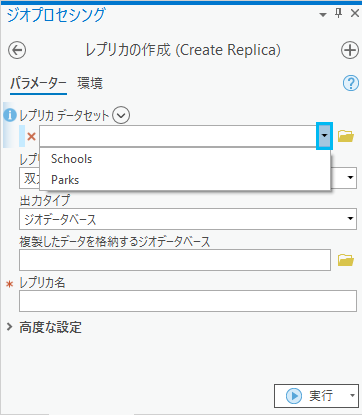
Task: Run the tool with the 実行 button
Action: coord(310,396)
